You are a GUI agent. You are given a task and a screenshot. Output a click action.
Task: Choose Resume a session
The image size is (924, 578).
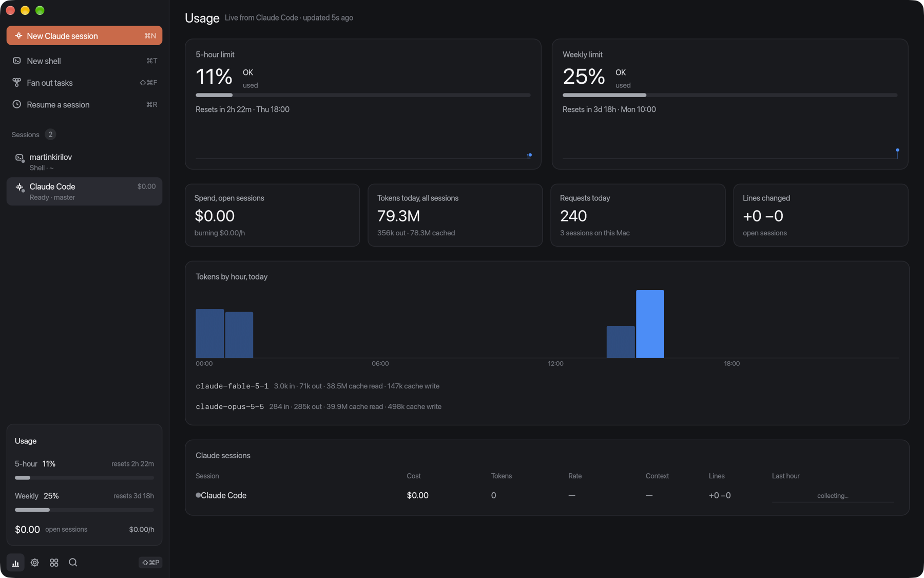point(84,104)
